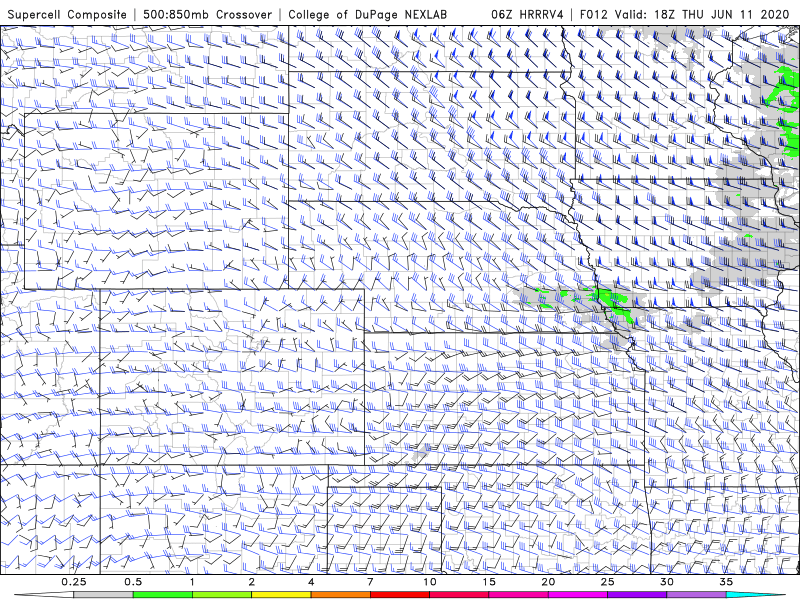Click the legend value 25
The image size is (800, 600).
[607, 582]
